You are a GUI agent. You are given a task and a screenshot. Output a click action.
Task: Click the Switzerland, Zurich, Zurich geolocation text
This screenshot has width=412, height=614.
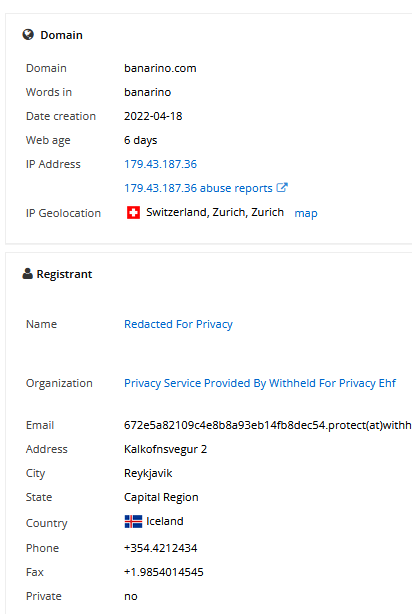tap(215, 212)
